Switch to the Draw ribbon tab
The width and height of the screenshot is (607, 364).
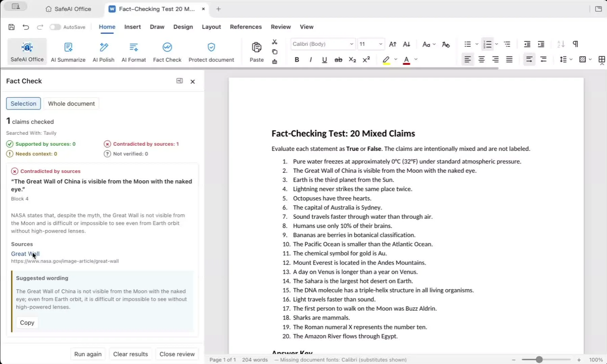coord(157,27)
